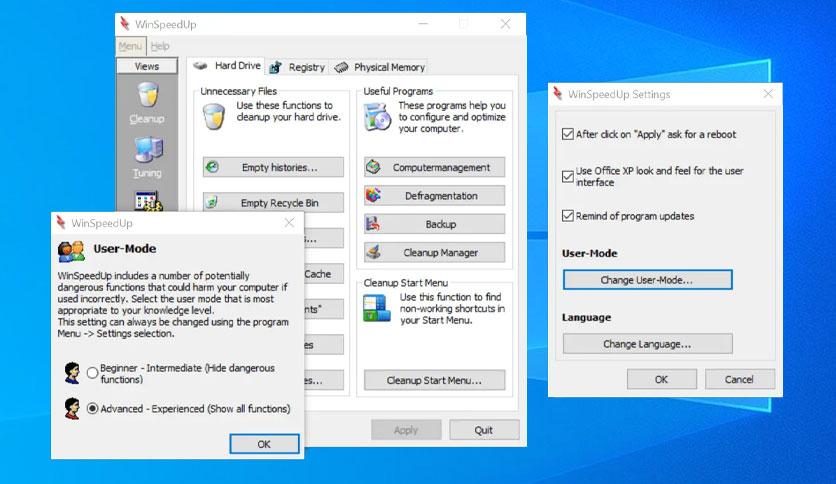Click Empty Recycle Bin button
This screenshot has width=836, height=484.
[x=274, y=203]
